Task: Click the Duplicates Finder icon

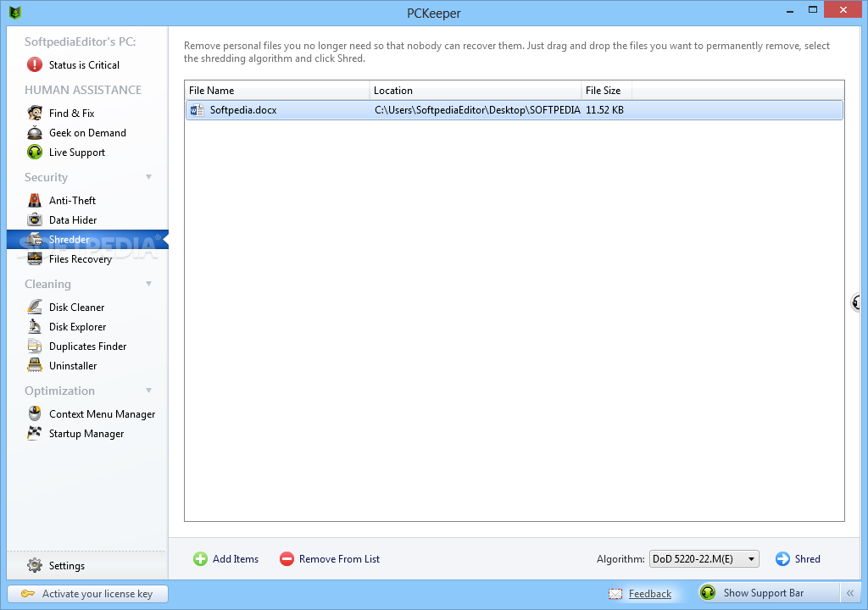Action: [34, 346]
